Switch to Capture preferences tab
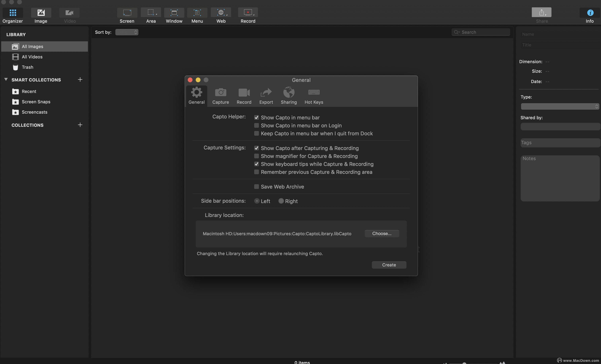This screenshot has width=601, height=364. coord(221,96)
